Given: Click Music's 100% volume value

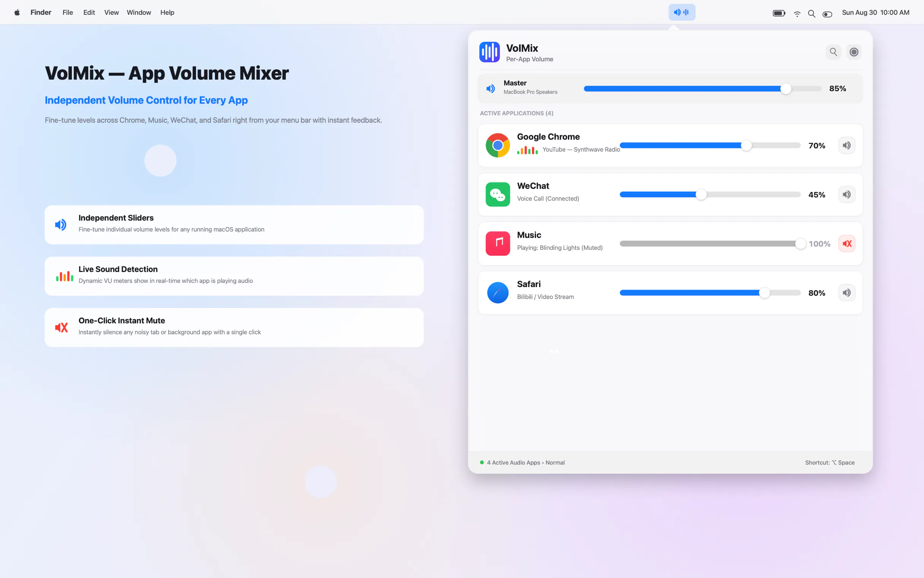Looking at the screenshot, I should 820,244.
